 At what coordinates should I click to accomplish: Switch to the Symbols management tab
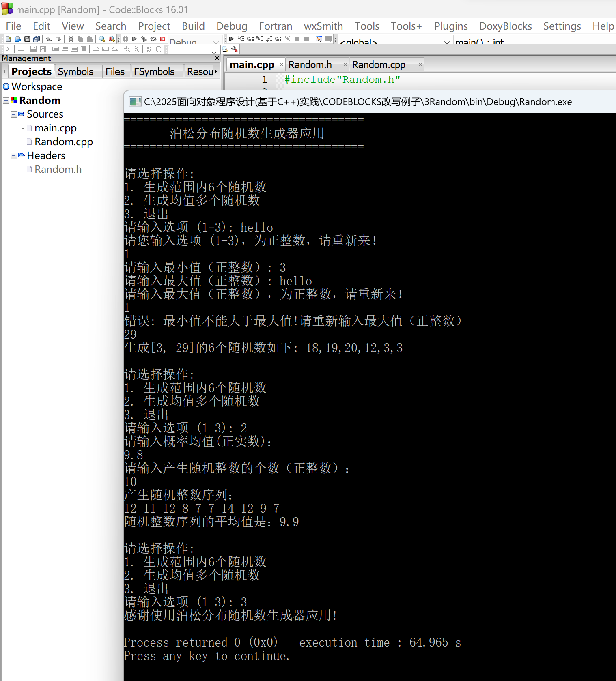point(75,72)
